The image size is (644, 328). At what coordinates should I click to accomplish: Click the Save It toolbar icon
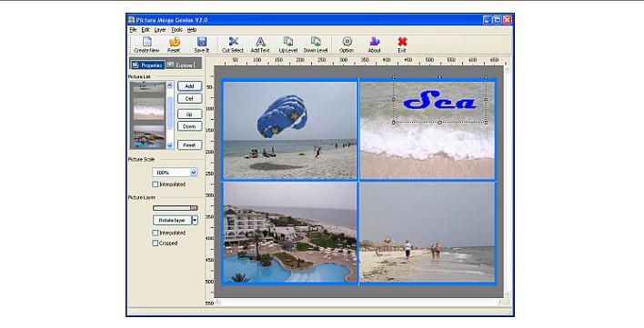click(x=202, y=45)
